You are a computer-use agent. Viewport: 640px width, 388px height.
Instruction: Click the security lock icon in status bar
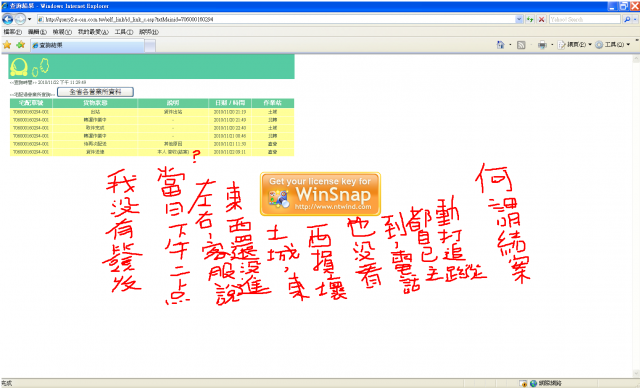click(524, 383)
